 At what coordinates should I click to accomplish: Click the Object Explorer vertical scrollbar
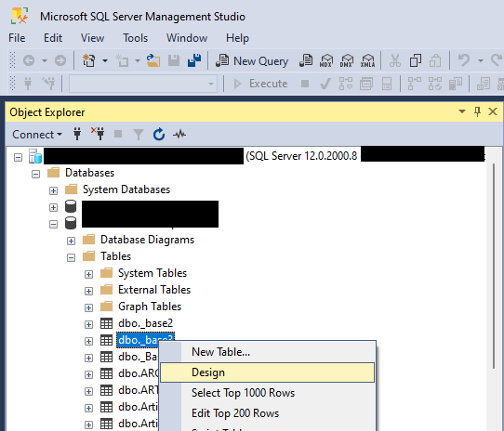495,267
